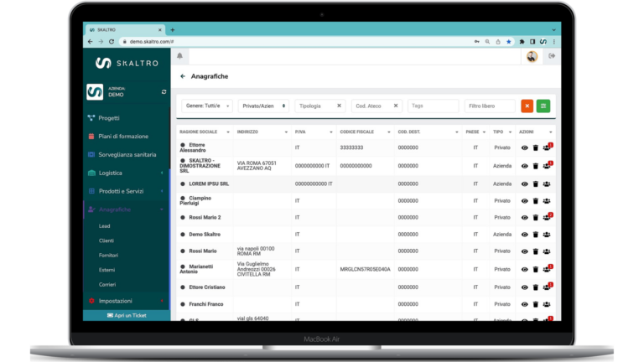Screen dimensions: 644x362
Task: Open the Lead submenu item
Action: [104, 226]
